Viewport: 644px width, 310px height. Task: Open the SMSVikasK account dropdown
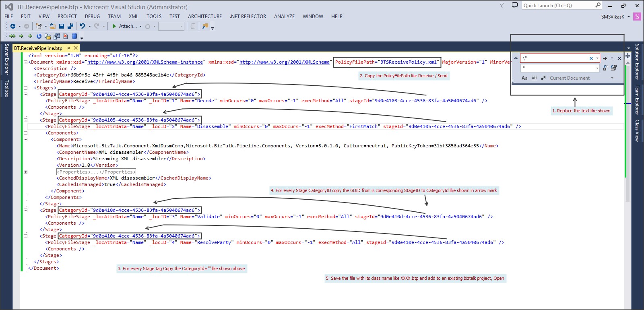(629, 17)
